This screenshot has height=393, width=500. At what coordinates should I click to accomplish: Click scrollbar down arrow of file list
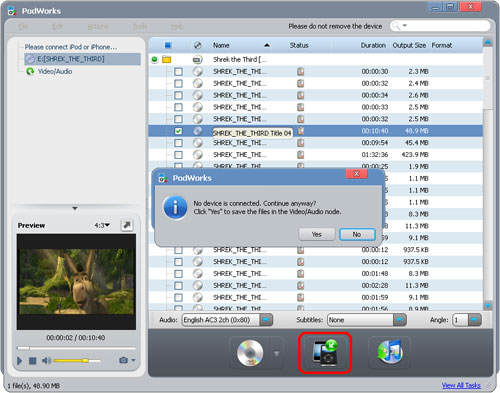tap(487, 305)
